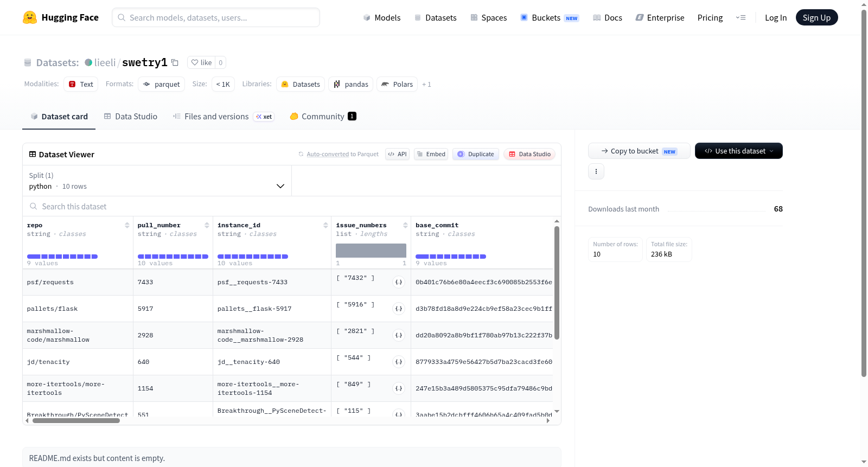Focus the top search models field
The width and height of the screenshot is (868, 467).
coord(216,17)
